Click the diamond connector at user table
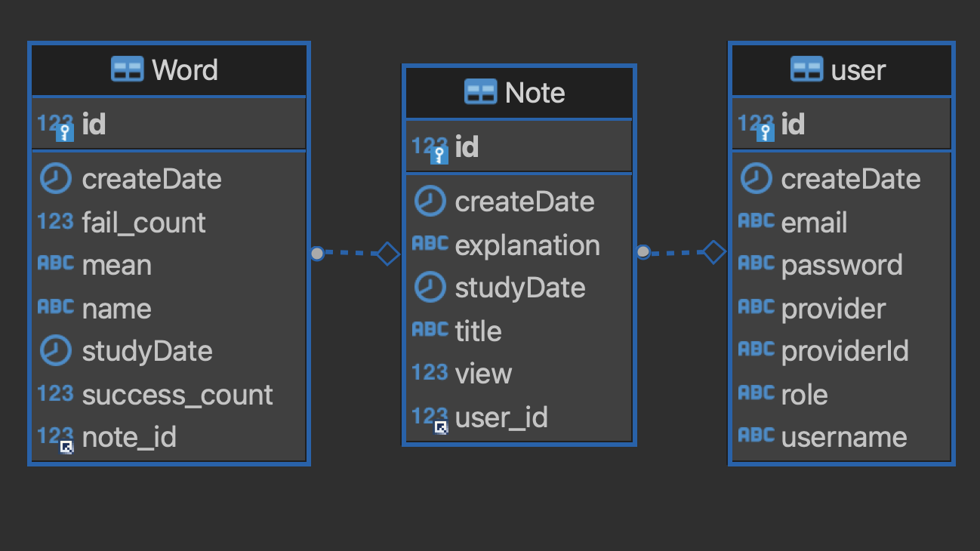980x551 pixels. [714, 252]
